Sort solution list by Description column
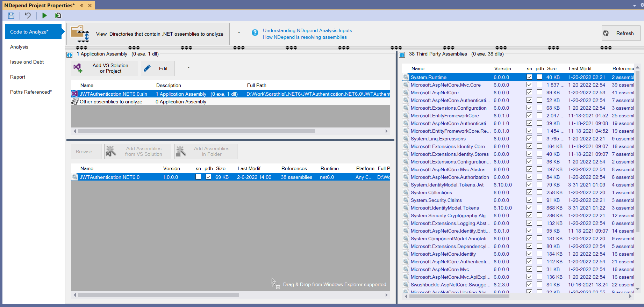Viewport: 644px width, 307px height. [169, 85]
